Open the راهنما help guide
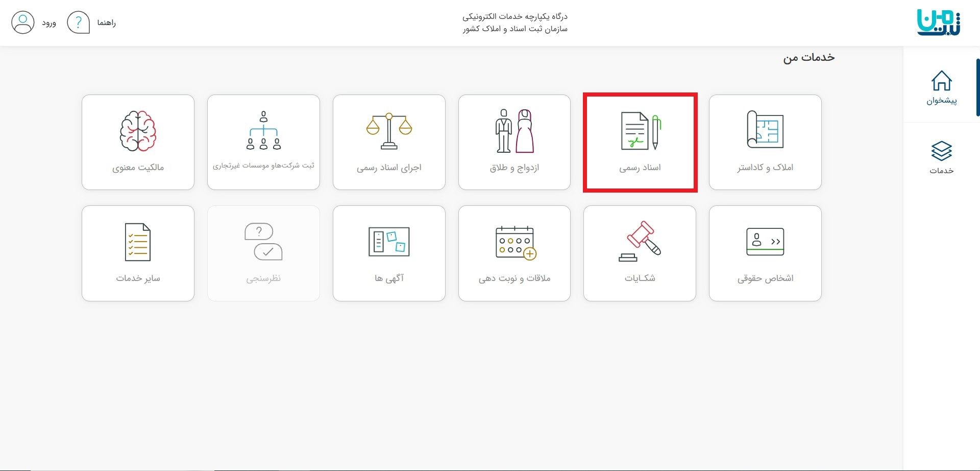Screen dimensions: 980x471 click(106, 22)
